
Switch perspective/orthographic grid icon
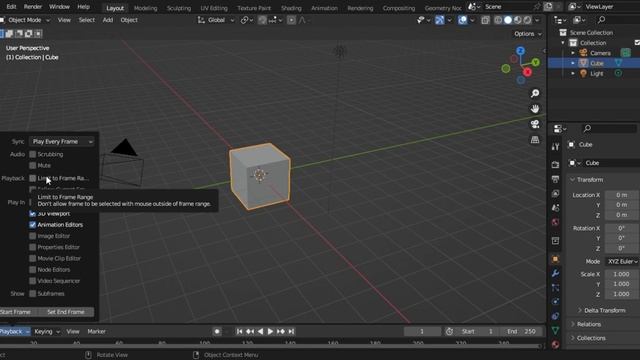tap(535, 140)
